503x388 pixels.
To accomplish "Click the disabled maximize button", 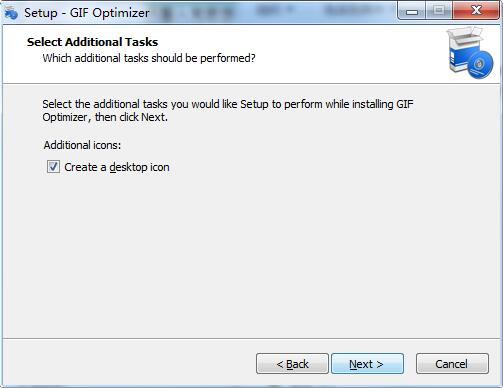I will (439, 11).
